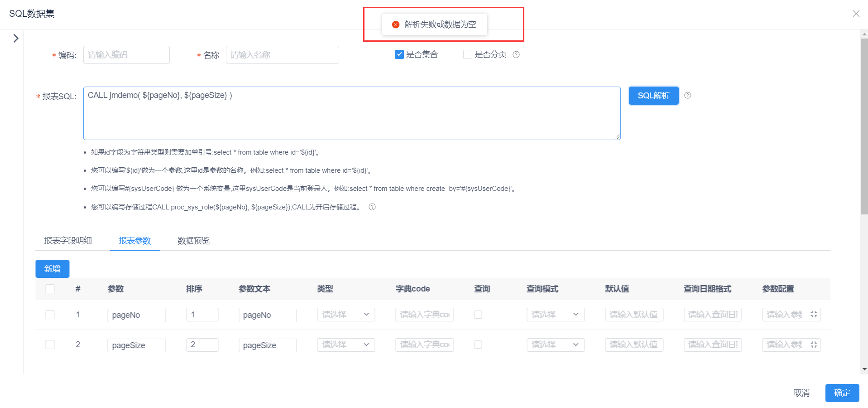
Task: Close the SQL数据集 dialog with X icon
Action: click(856, 14)
